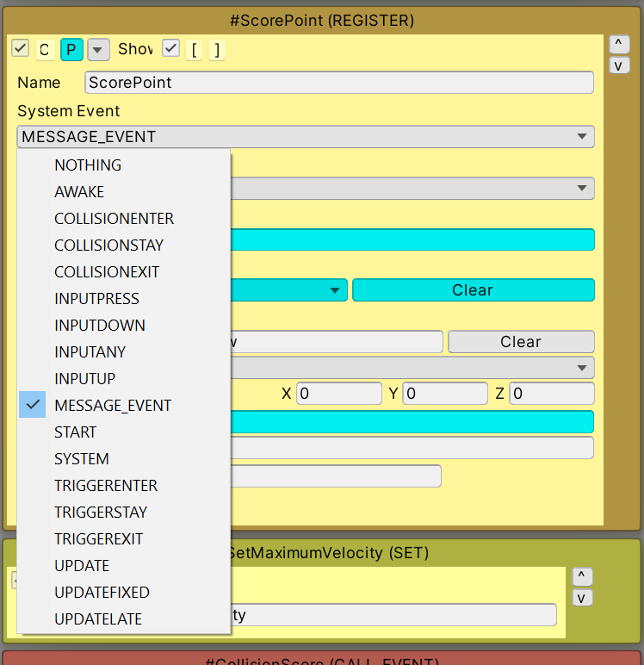The image size is (644, 665).
Task: Toggle the first checkbox in ScorePoint header row
Action: [x=21, y=49]
